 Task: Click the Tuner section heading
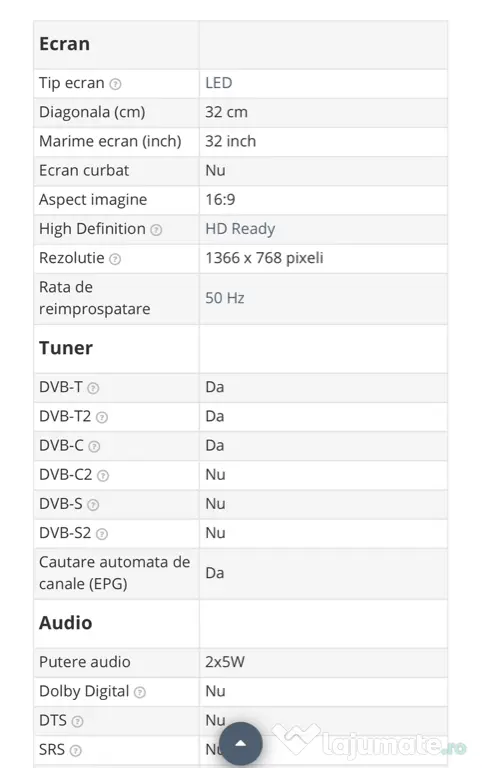coord(66,348)
